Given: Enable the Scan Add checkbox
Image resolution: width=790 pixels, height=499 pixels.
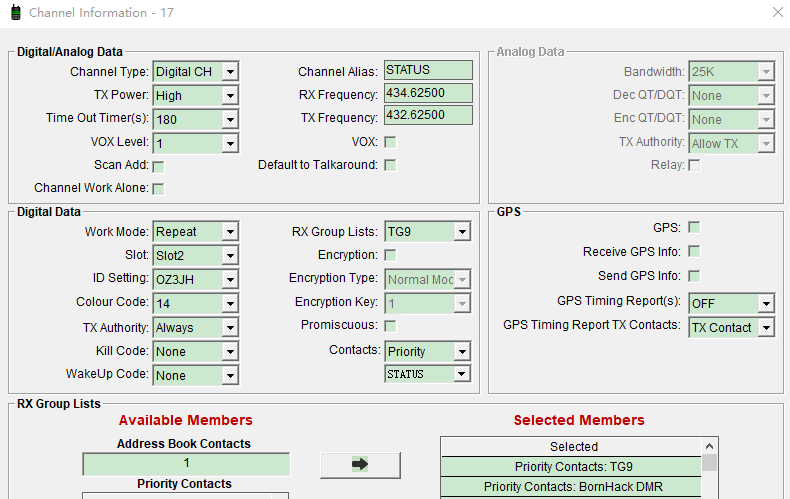Looking at the screenshot, I should (158, 166).
